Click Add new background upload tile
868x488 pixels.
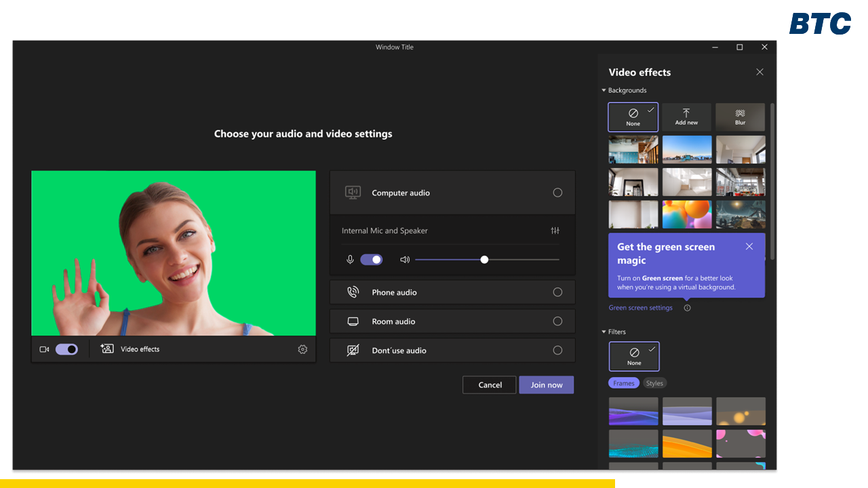[x=686, y=117]
